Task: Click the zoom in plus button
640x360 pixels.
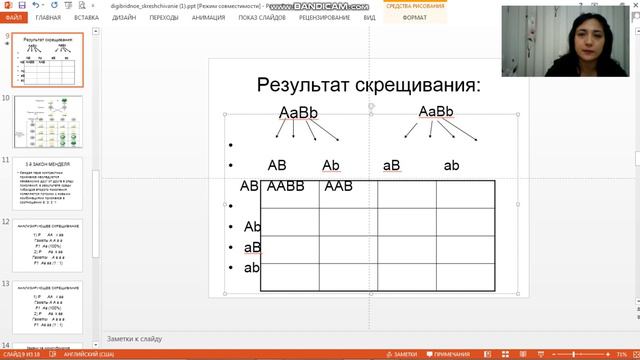Action: pos(608,354)
